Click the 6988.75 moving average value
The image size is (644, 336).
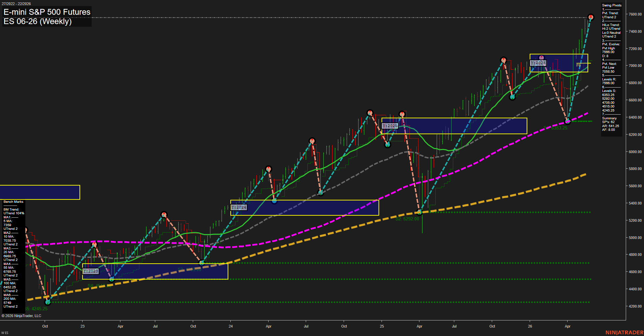click(10, 256)
